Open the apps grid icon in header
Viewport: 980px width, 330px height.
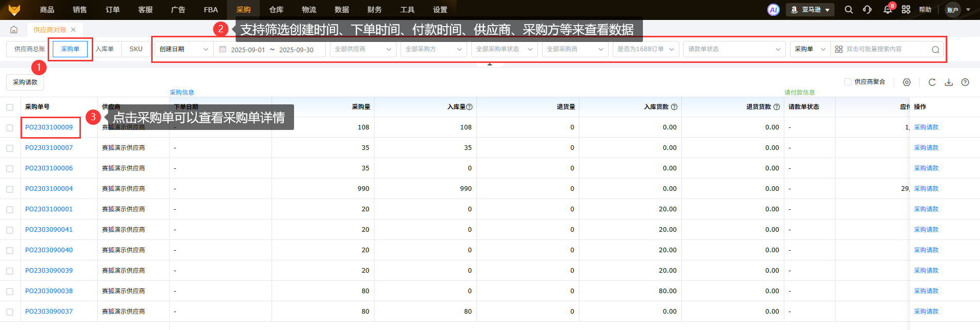coord(906,10)
